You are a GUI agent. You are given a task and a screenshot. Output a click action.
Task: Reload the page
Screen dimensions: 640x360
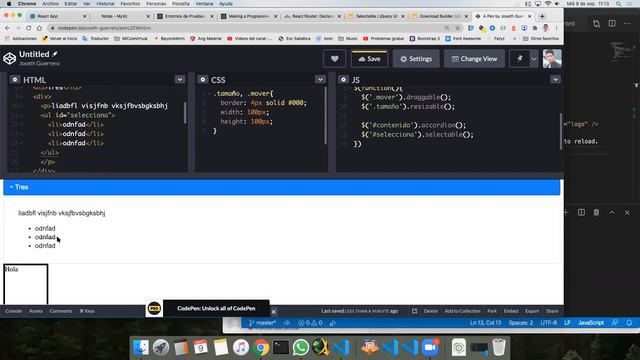tap(29, 28)
